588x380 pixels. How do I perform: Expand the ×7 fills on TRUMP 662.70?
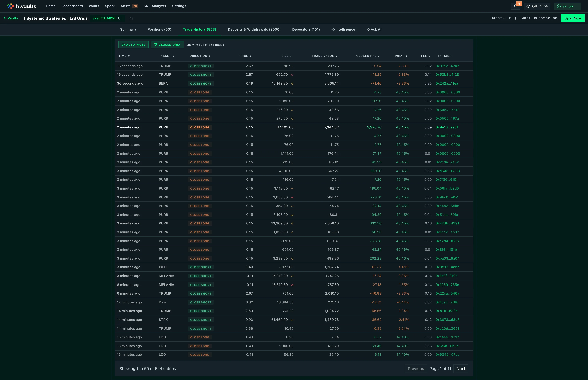(x=292, y=75)
